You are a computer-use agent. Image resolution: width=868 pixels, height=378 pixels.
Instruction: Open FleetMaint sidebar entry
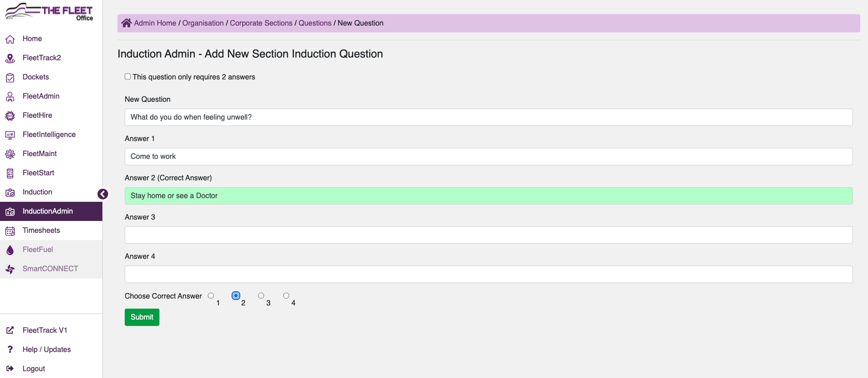[51, 154]
